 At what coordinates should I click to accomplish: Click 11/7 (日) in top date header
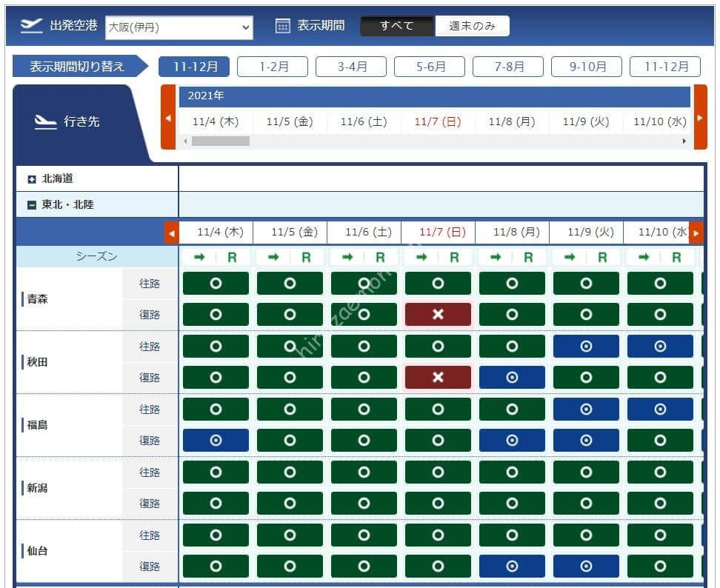pos(438,121)
